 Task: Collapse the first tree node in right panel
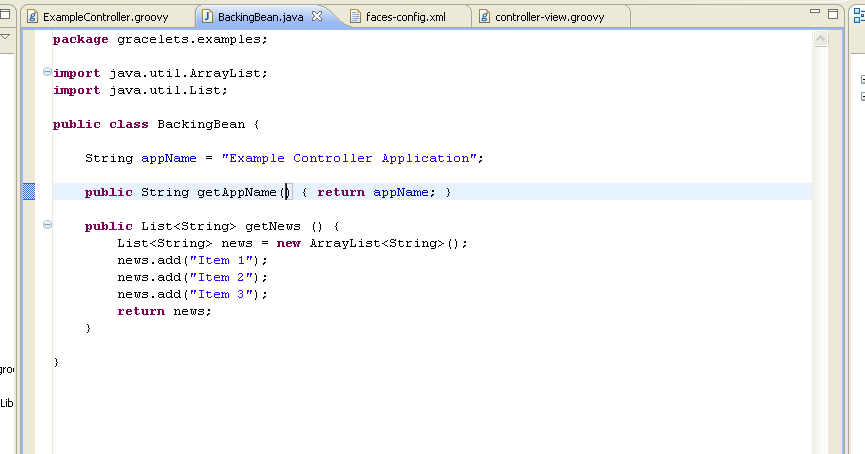(862, 80)
